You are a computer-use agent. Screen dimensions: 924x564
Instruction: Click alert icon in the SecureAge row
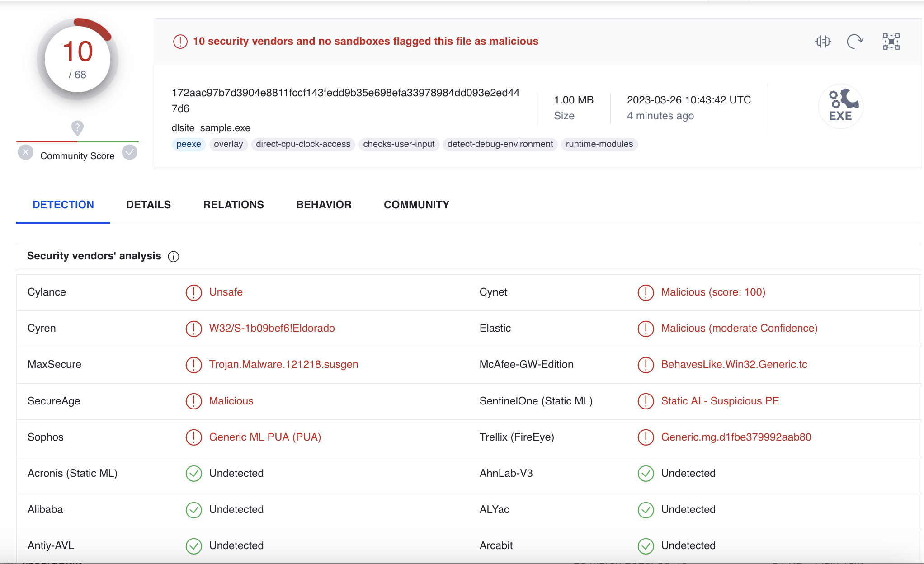click(193, 401)
